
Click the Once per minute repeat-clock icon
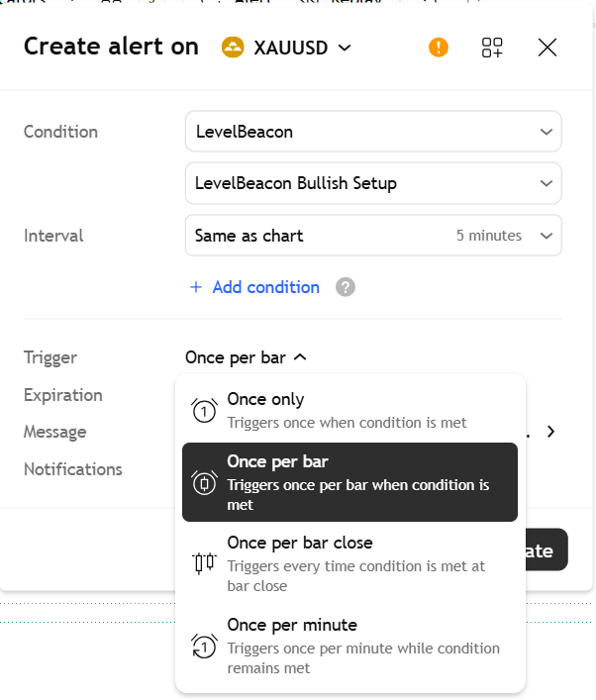click(205, 646)
